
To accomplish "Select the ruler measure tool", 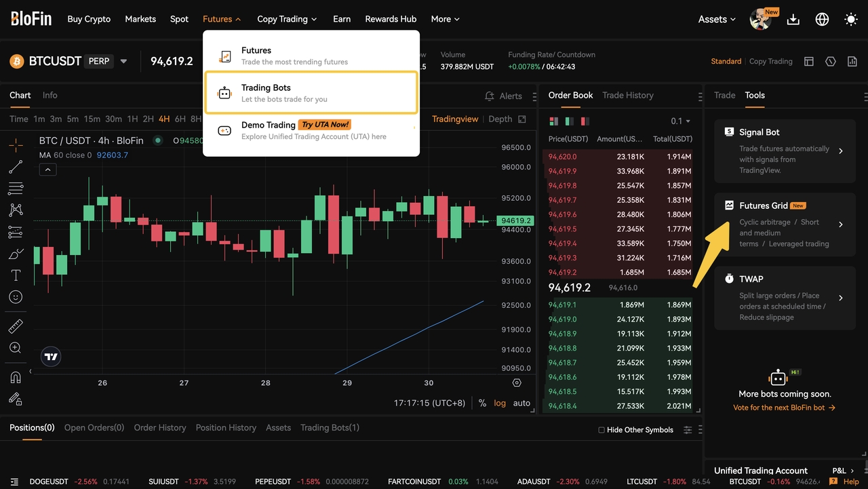I will [x=16, y=326].
